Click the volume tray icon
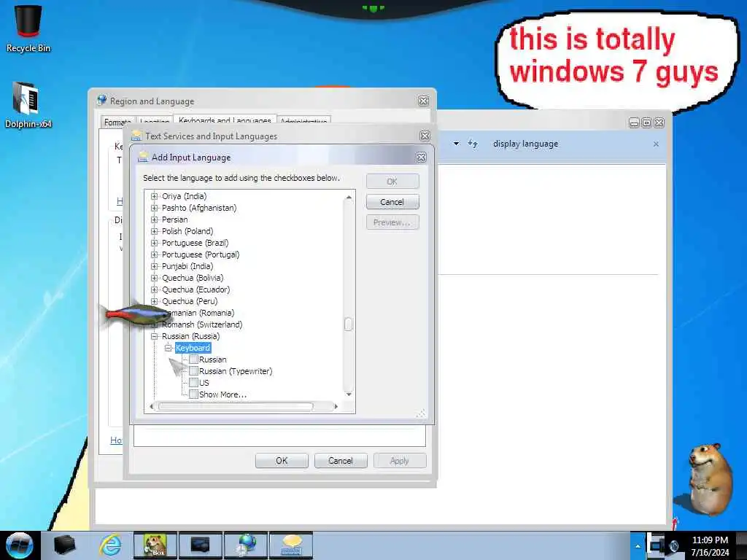The width and height of the screenshot is (747, 560). (675, 547)
